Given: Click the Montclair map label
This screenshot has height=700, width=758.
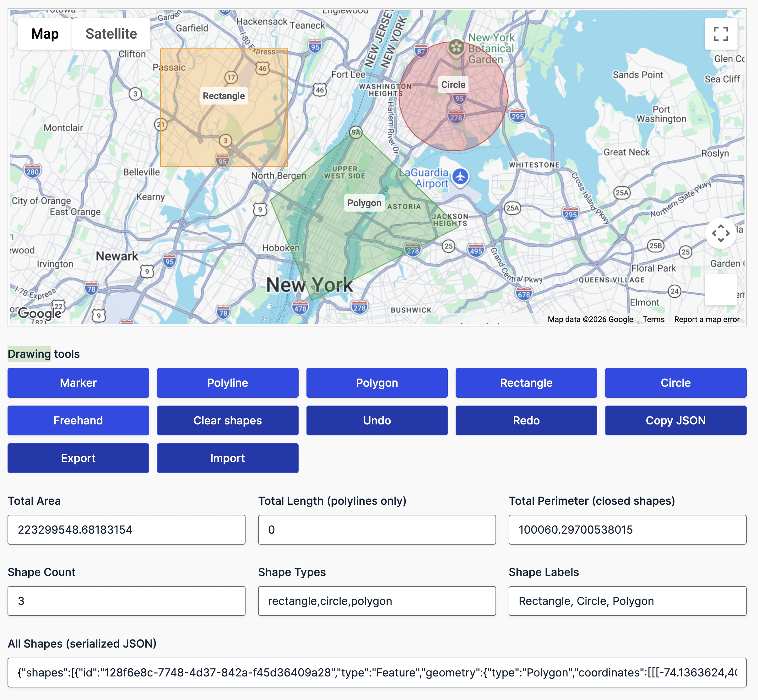Looking at the screenshot, I should 63,128.
